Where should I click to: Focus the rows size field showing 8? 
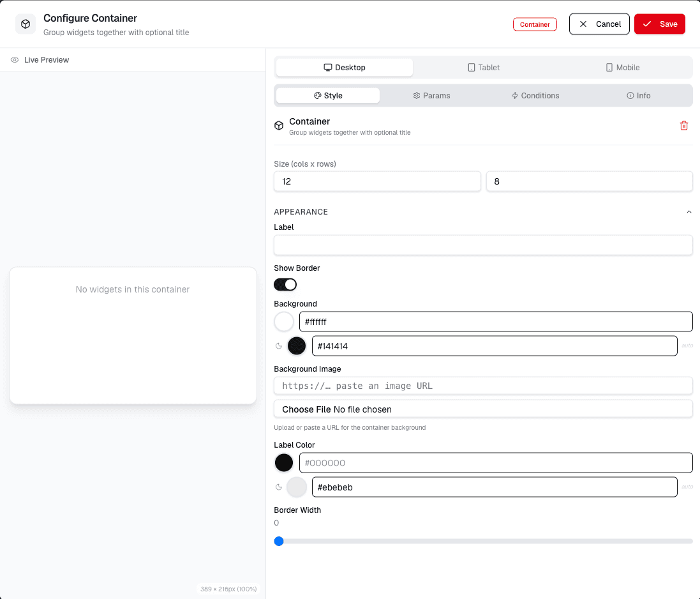point(589,181)
